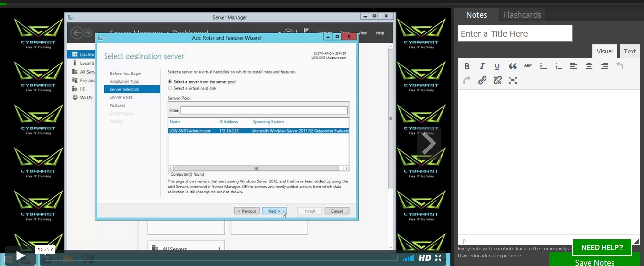The image size is (644, 266).
Task: Click inside the note body text area
Action: pos(549,162)
